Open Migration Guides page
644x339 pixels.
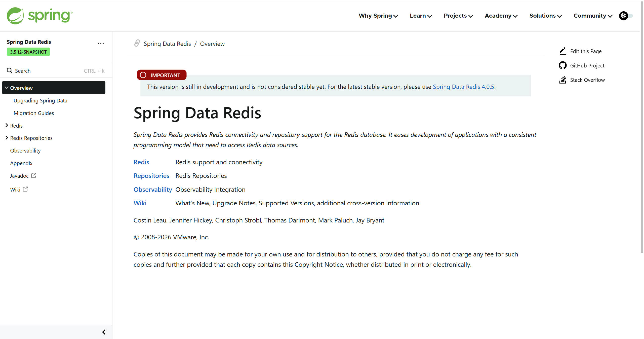coord(34,113)
